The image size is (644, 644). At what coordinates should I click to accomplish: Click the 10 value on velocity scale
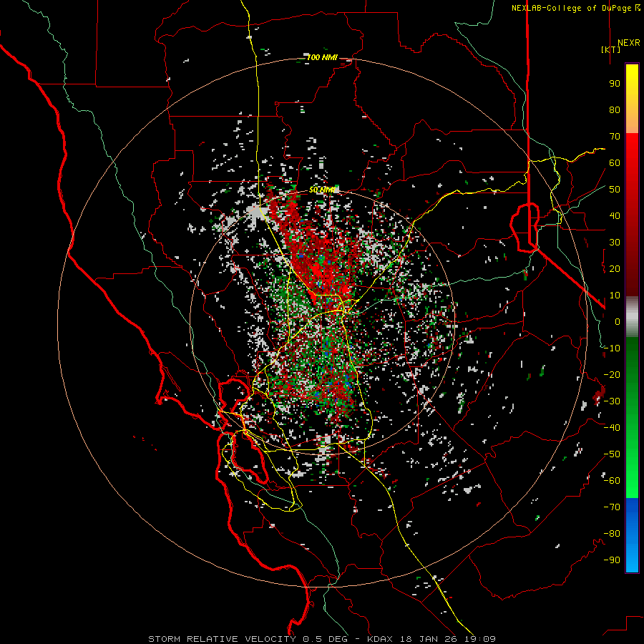(615, 296)
